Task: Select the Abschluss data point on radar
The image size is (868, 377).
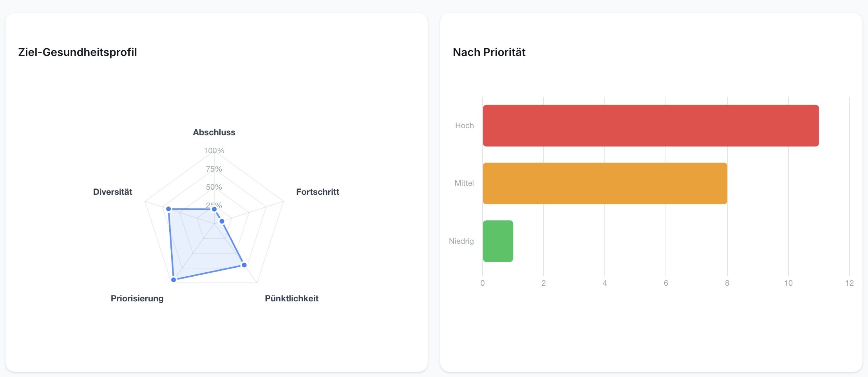Action: coord(214,209)
